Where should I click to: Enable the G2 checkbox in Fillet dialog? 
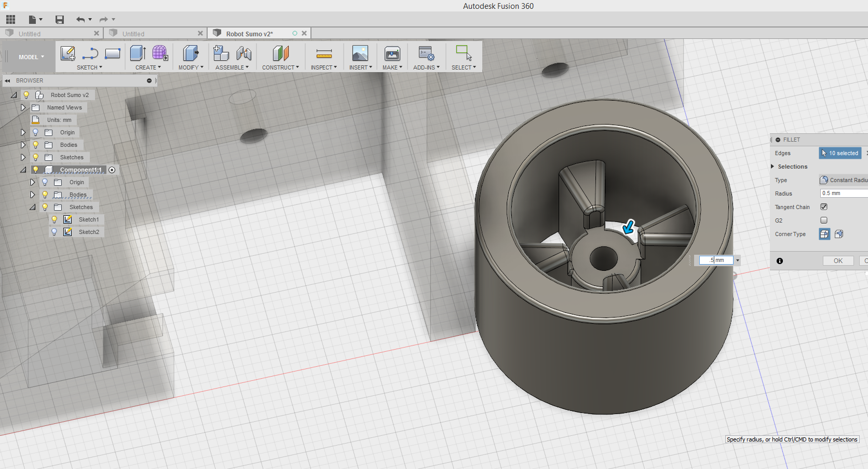point(823,220)
